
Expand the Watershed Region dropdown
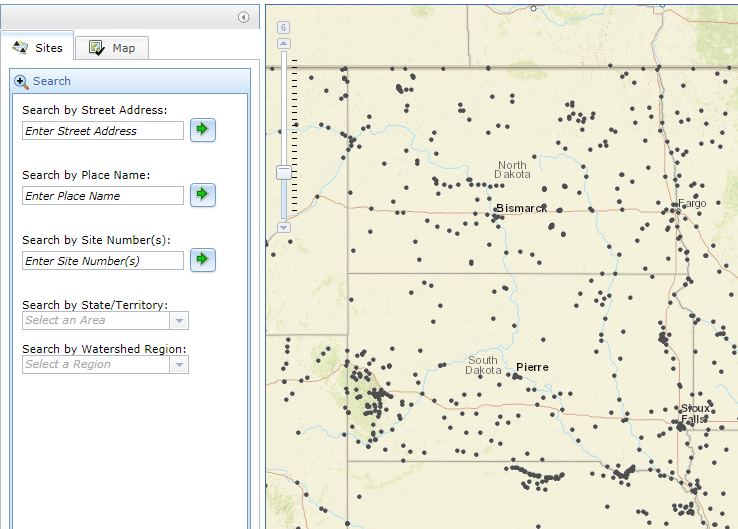click(105, 364)
